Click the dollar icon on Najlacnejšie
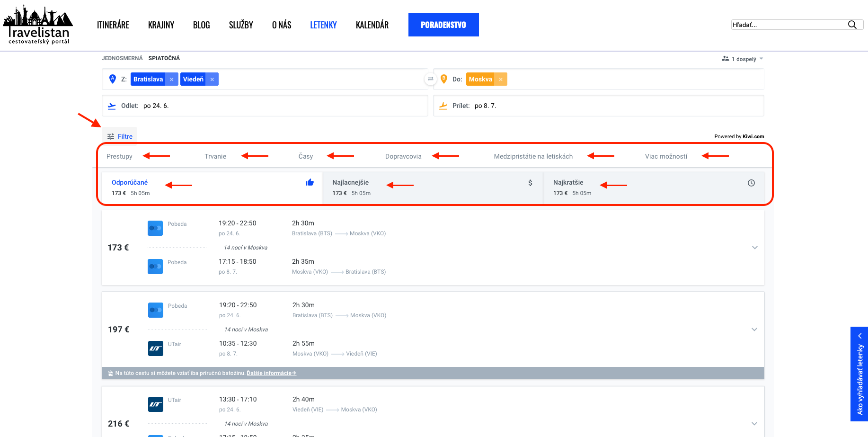The height and width of the screenshot is (437, 868). pos(530,183)
